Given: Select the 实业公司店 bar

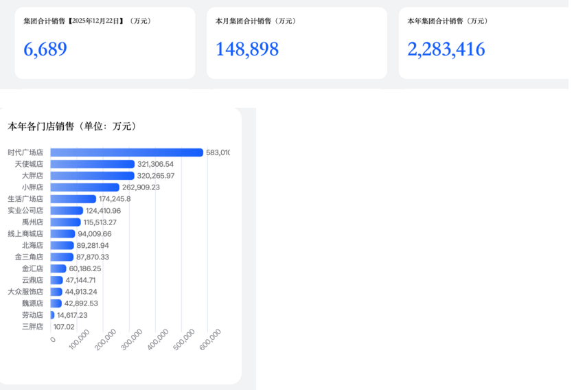Looking at the screenshot, I should [67, 212].
